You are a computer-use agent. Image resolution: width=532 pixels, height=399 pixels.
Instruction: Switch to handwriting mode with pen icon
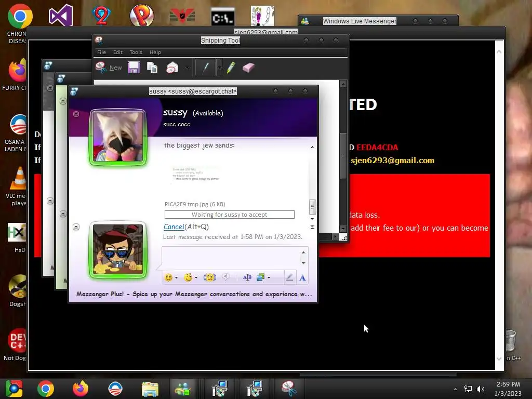pos(289,277)
